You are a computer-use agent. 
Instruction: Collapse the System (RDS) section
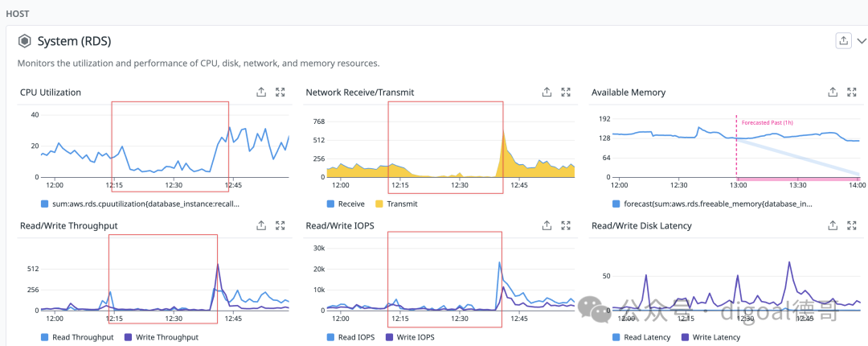tap(861, 40)
